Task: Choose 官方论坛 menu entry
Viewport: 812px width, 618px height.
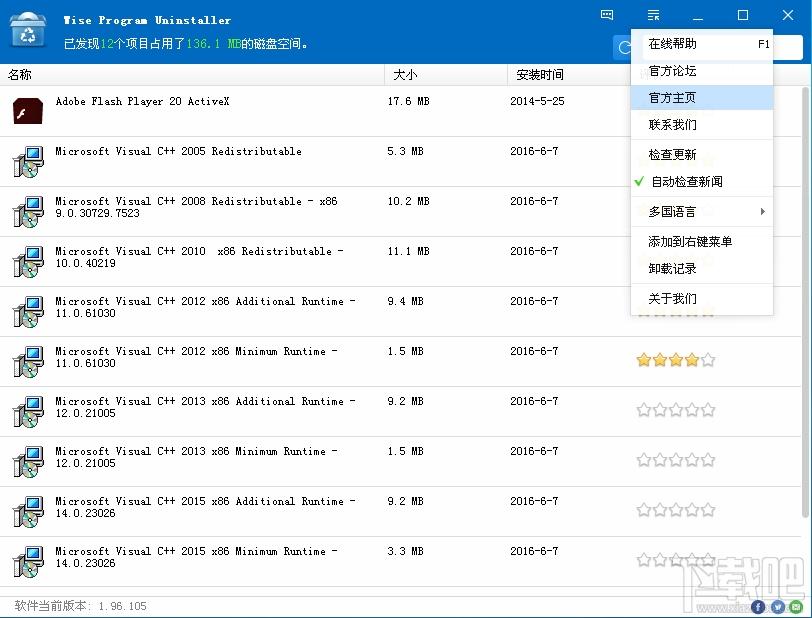Action: 702,71
